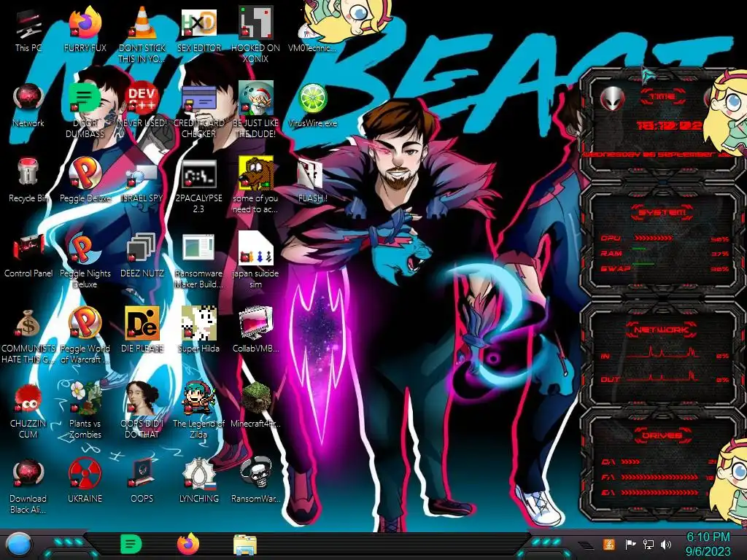This screenshot has width=747, height=560.
Task: Launch Peggle Deluxe
Action: pyautogui.click(x=85, y=180)
